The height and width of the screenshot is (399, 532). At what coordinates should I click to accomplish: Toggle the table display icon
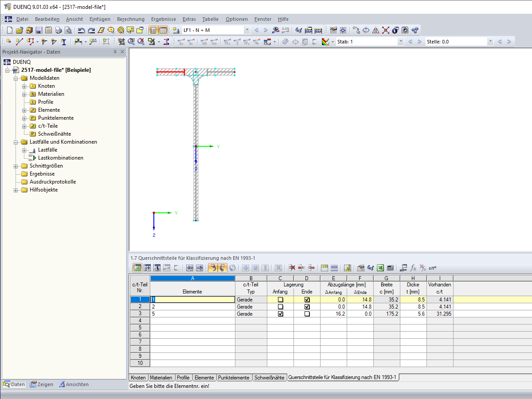pyautogui.click(x=163, y=30)
